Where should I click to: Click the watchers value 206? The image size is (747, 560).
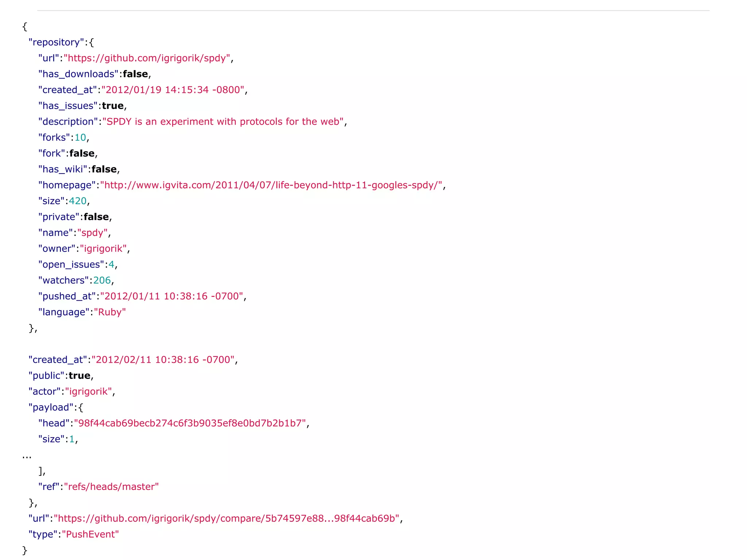click(x=102, y=280)
